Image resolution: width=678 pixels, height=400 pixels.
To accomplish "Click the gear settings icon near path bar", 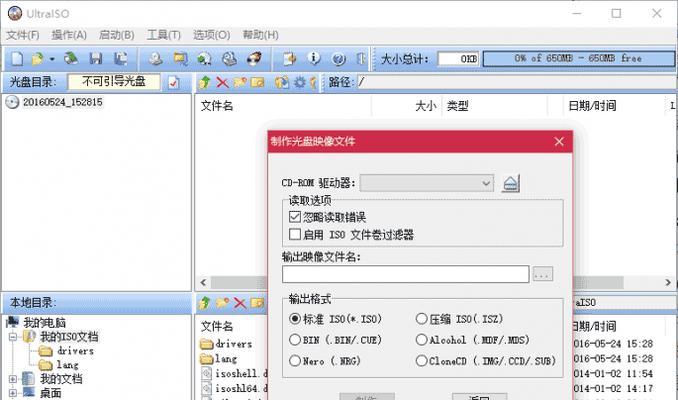I will pos(299,82).
